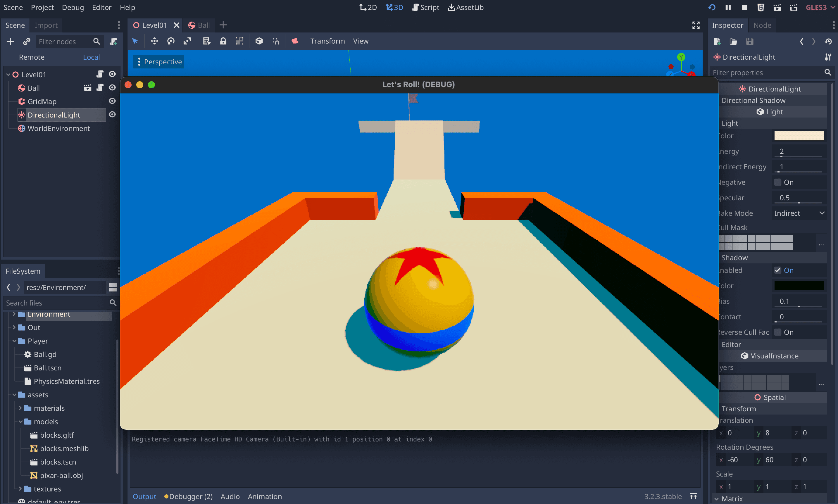Save resource disk icon in Inspector

click(x=750, y=42)
